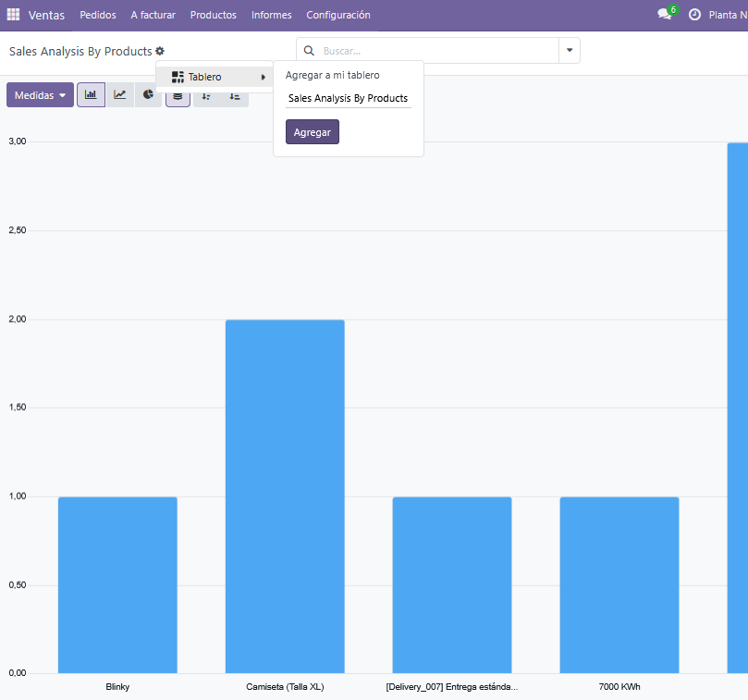Switch to bar chart view
748x700 pixels.
tap(91, 94)
